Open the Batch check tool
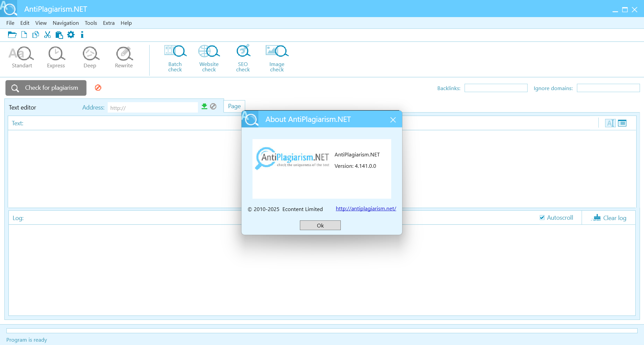 coord(175,58)
